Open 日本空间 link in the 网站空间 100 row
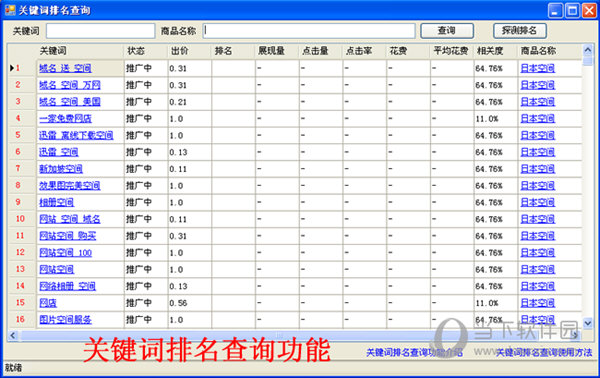600x378 pixels. pyautogui.click(x=538, y=253)
